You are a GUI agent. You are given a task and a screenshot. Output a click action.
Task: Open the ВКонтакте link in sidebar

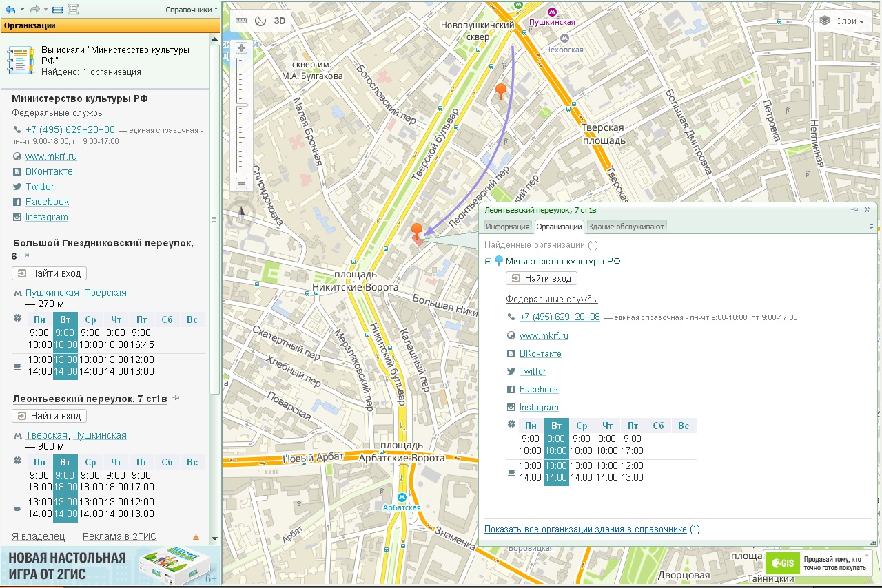point(49,171)
